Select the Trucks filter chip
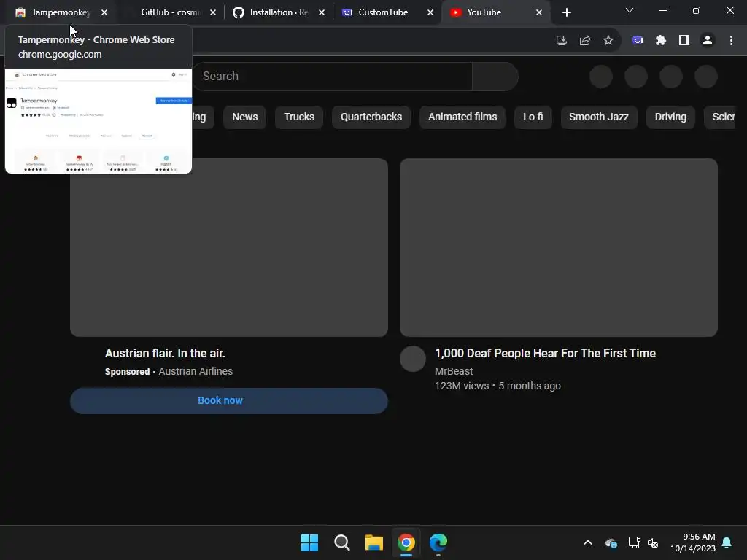This screenshot has height=560, width=747. click(299, 117)
